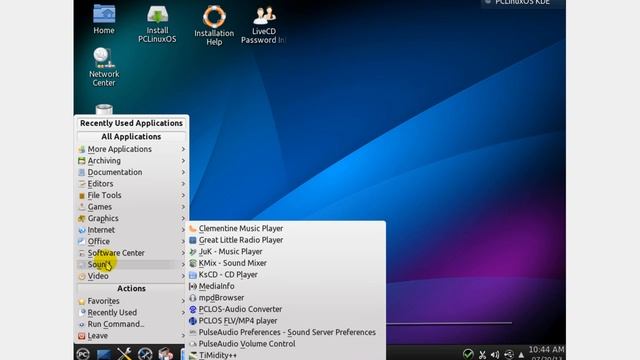The height and width of the screenshot is (360, 640).
Task: Click the USB device notifier tray icon
Action: pyautogui.click(x=509, y=354)
